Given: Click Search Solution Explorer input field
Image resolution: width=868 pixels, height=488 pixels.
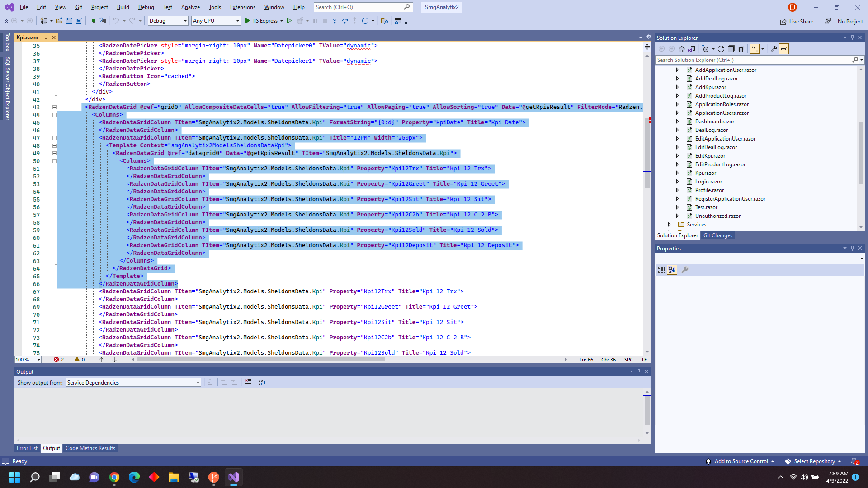Looking at the screenshot, I should tap(754, 60).
